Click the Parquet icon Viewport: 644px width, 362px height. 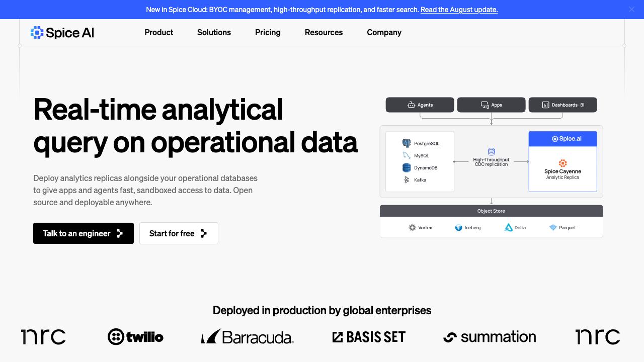[553, 228]
